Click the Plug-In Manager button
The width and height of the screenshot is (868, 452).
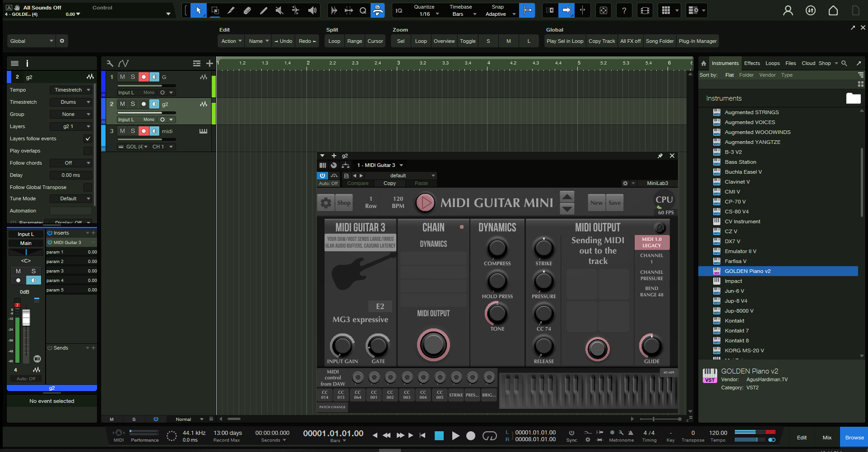click(x=697, y=41)
